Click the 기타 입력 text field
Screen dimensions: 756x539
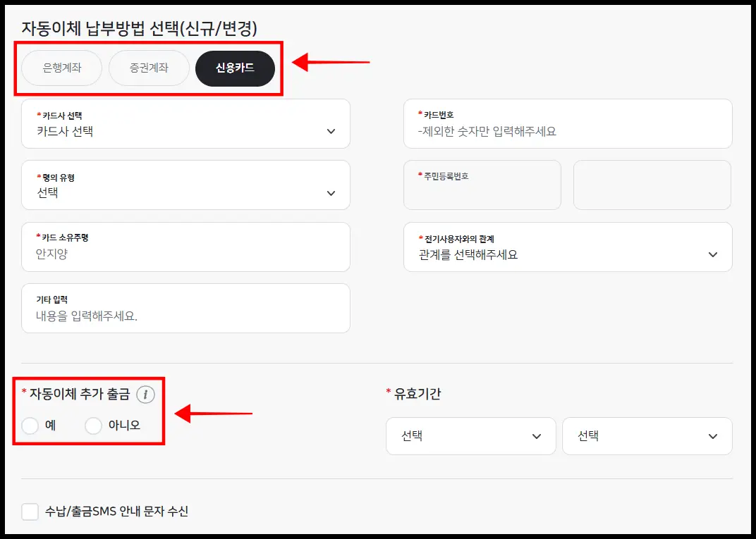tap(186, 308)
